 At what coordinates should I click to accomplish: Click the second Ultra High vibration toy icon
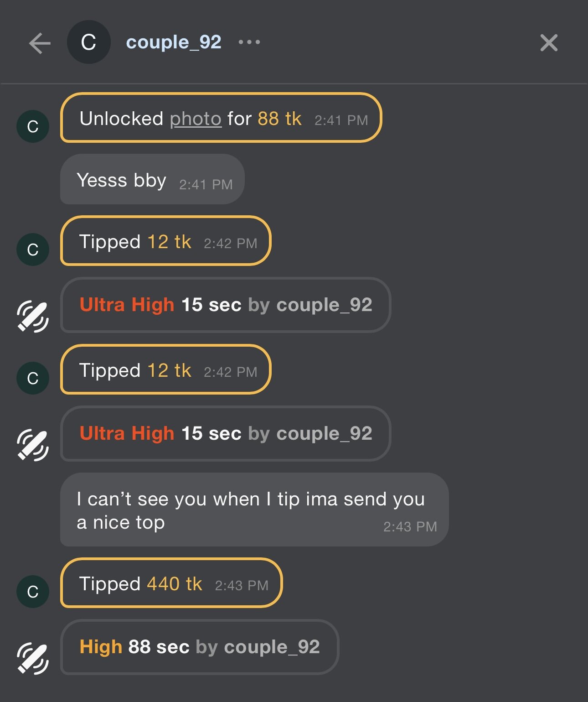[x=33, y=445]
